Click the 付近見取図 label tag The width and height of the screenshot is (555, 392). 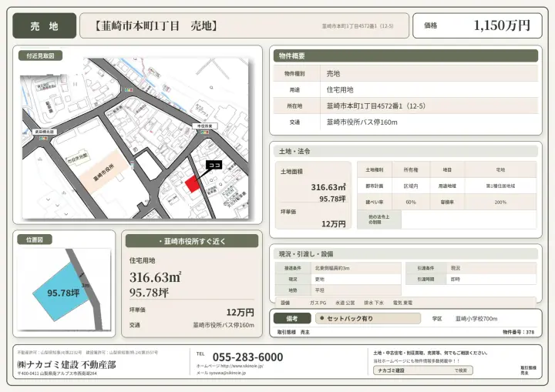point(40,55)
